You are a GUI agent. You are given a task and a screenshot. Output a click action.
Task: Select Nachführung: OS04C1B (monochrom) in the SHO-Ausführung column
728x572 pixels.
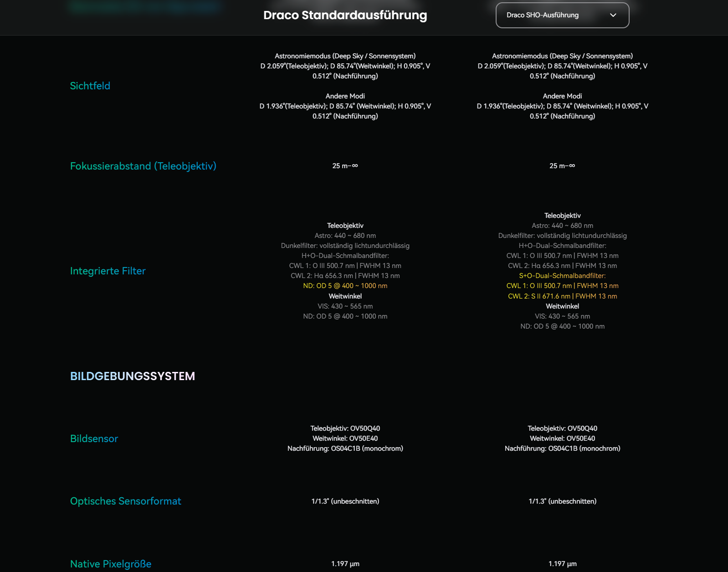[563, 448]
